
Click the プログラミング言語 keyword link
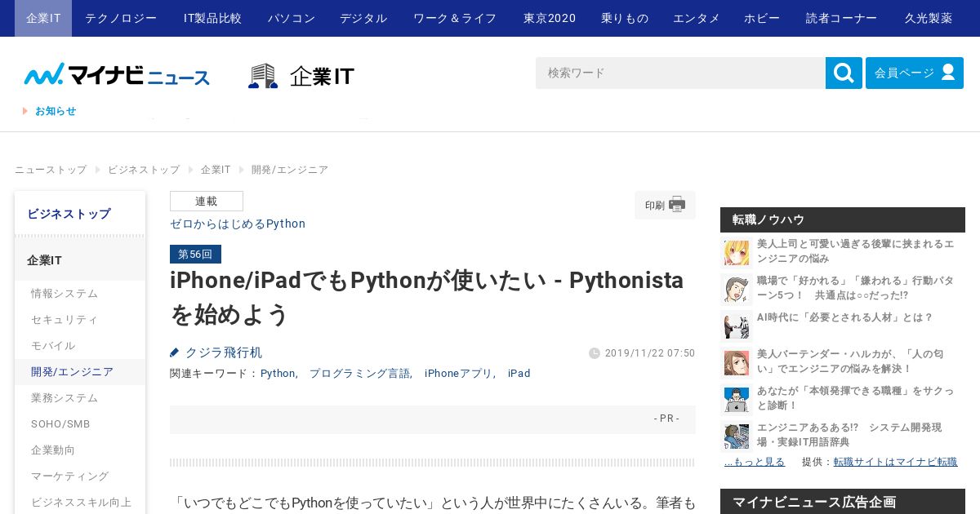pos(359,374)
